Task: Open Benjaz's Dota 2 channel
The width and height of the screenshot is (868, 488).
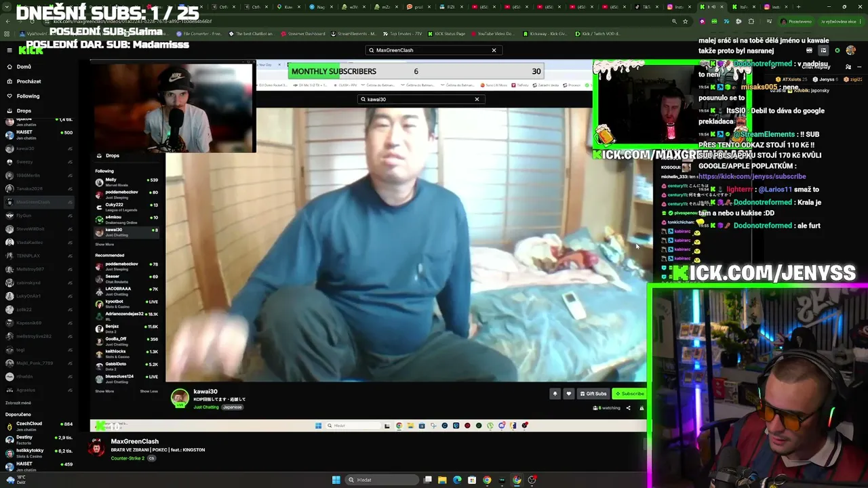Action: pyautogui.click(x=127, y=328)
